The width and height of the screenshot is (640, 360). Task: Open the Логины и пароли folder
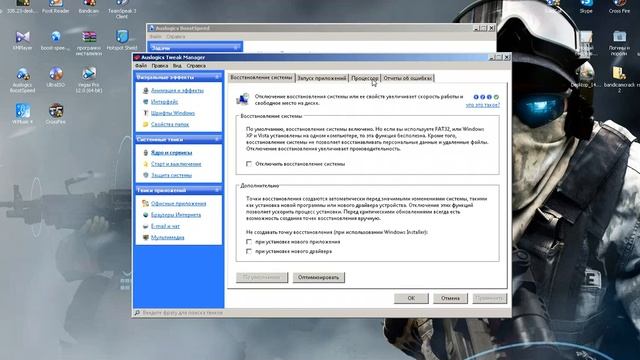[x=619, y=43]
